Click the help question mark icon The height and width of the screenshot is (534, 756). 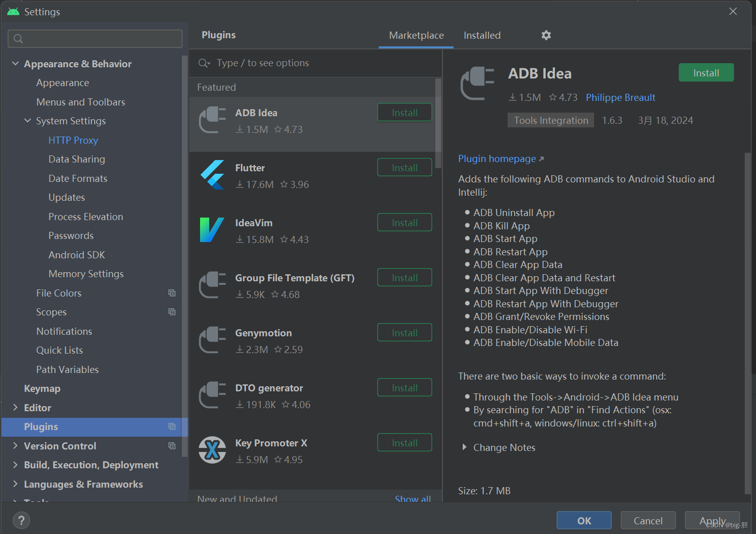pyautogui.click(x=21, y=520)
